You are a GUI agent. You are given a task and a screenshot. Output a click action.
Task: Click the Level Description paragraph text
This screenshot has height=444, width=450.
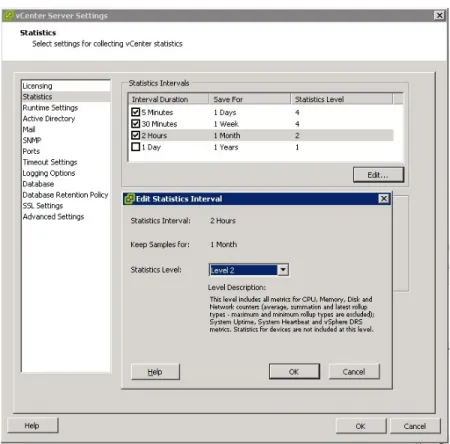point(292,314)
